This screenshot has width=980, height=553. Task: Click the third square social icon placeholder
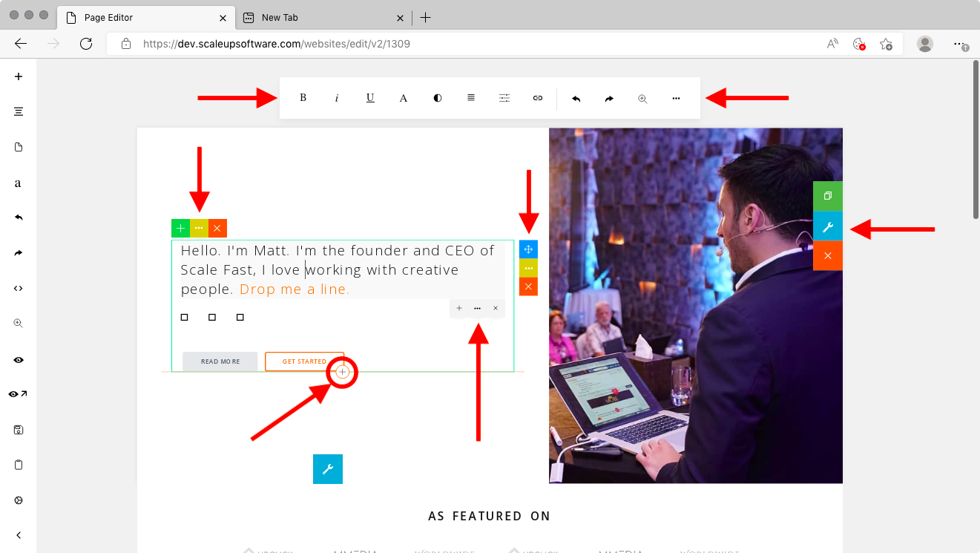coord(240,318)
